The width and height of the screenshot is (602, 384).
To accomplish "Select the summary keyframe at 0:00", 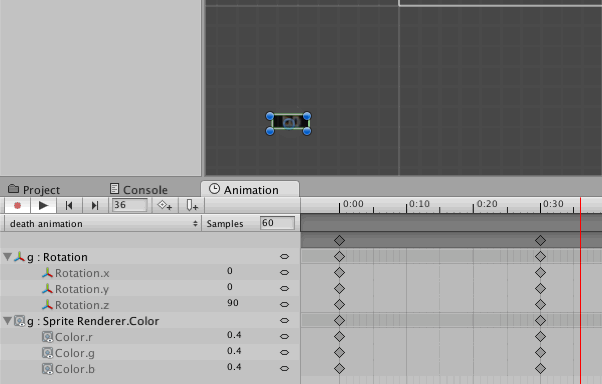I will pos(339,241).
